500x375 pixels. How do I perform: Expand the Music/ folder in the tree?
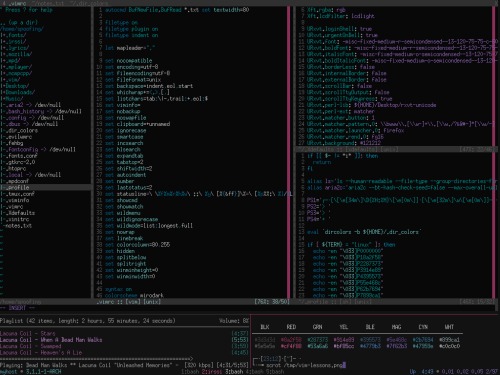pos(13,98)
